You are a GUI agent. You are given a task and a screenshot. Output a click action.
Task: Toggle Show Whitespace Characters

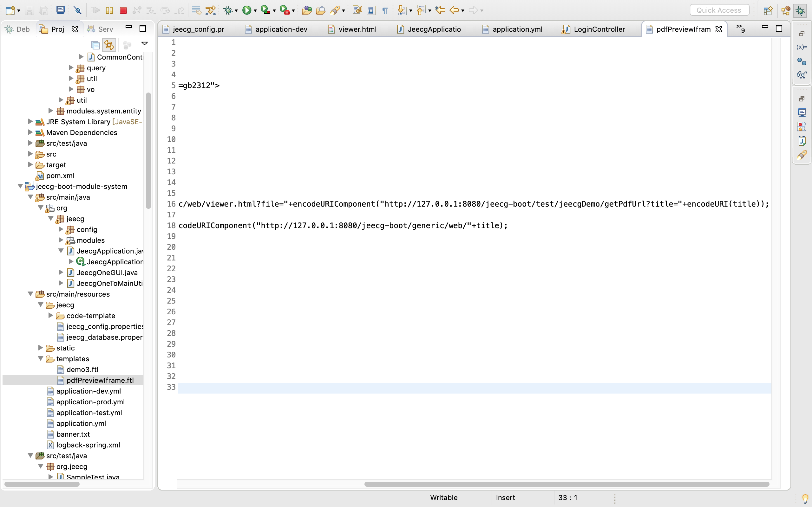pos(384,10)
